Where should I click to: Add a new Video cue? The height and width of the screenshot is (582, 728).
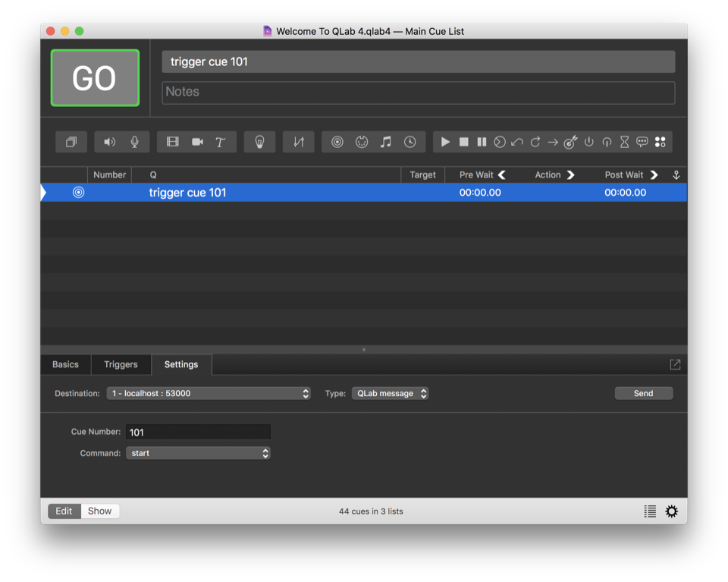(x=173, y=142)
